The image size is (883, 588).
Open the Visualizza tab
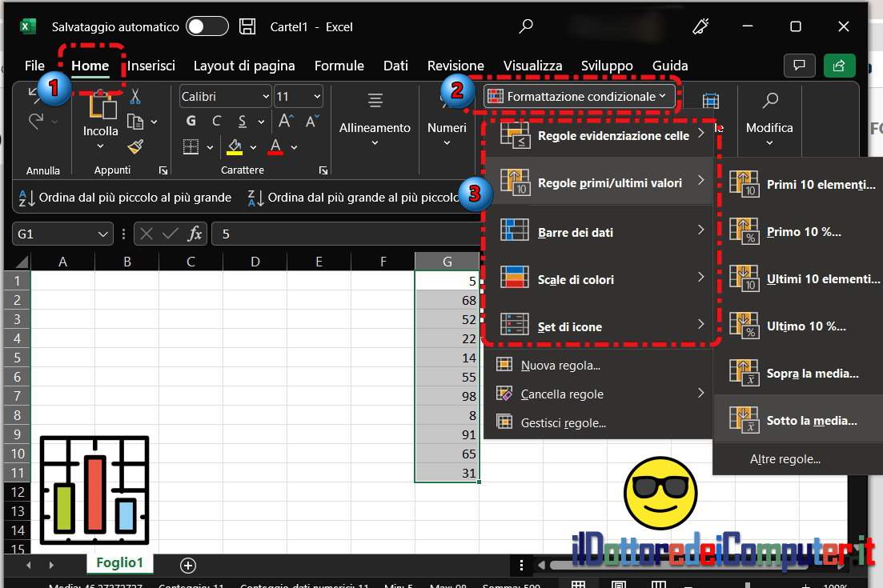532,66
